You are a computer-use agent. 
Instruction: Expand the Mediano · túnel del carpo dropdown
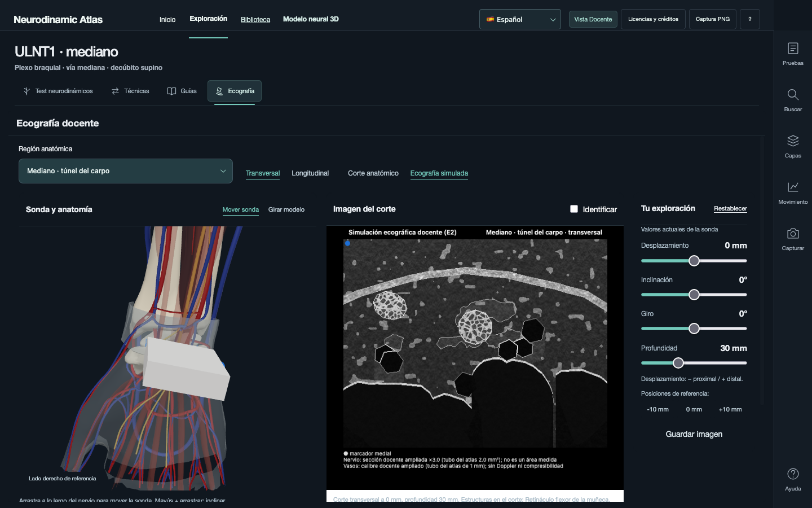(x=126, y=171)
